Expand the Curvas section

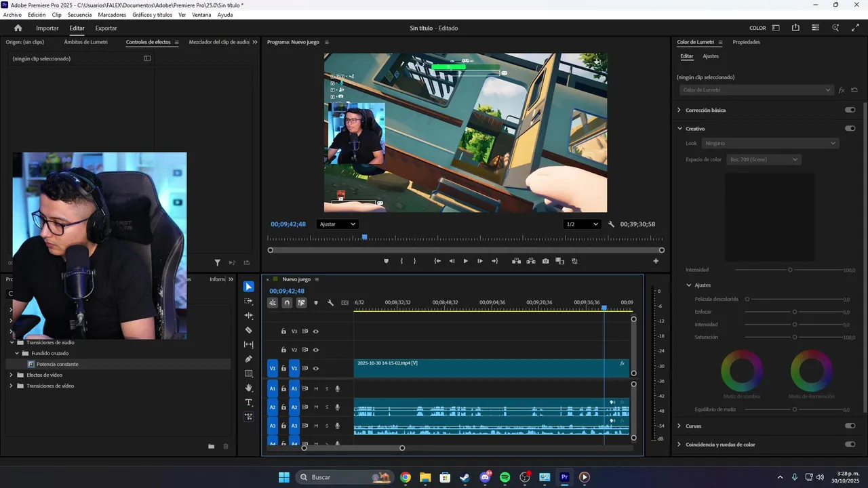(x=679, y=426)
